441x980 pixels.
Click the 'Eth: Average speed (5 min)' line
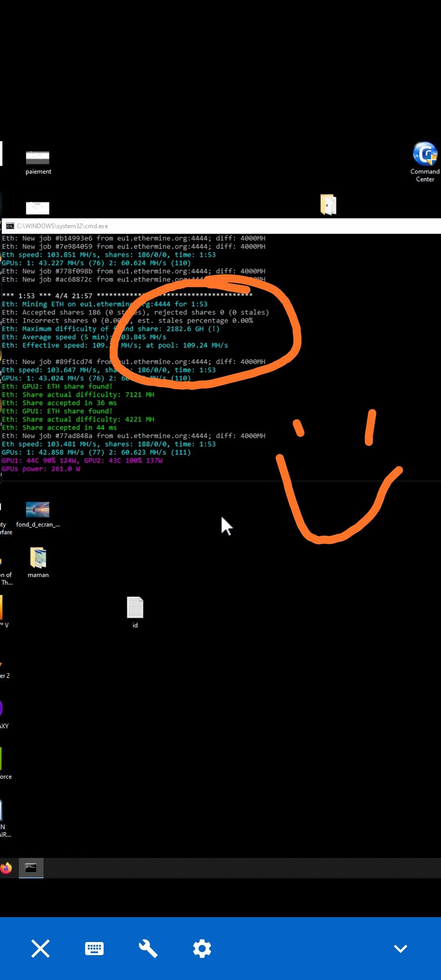84,337
